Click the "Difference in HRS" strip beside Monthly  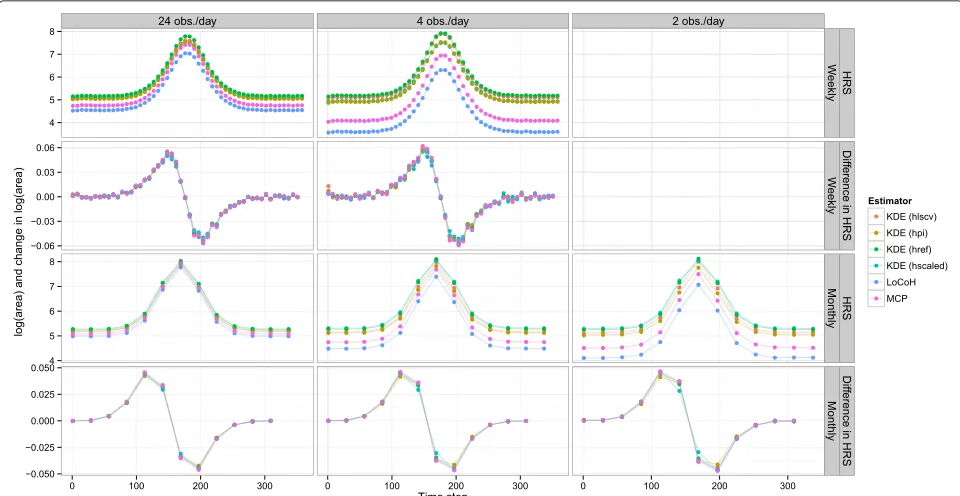[847, 420]
